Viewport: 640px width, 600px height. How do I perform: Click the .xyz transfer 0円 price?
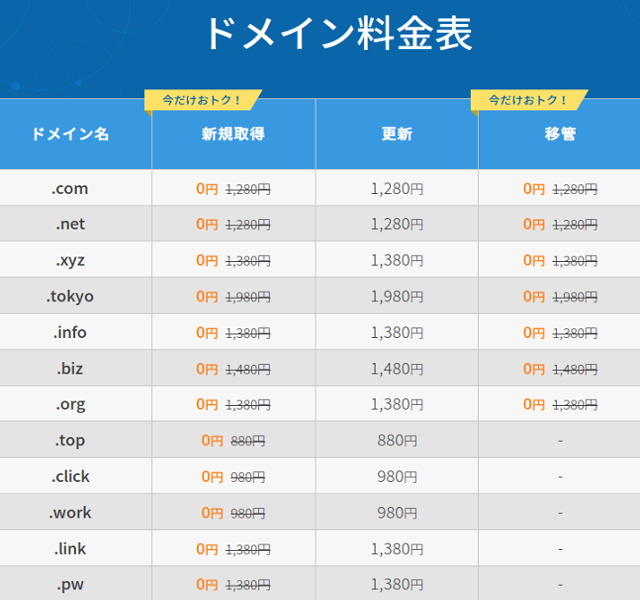[x=534, y=260]
